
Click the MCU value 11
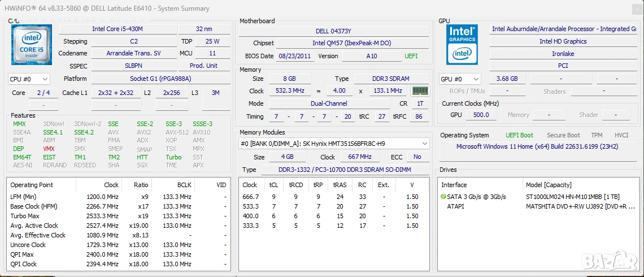pos(212,54)
